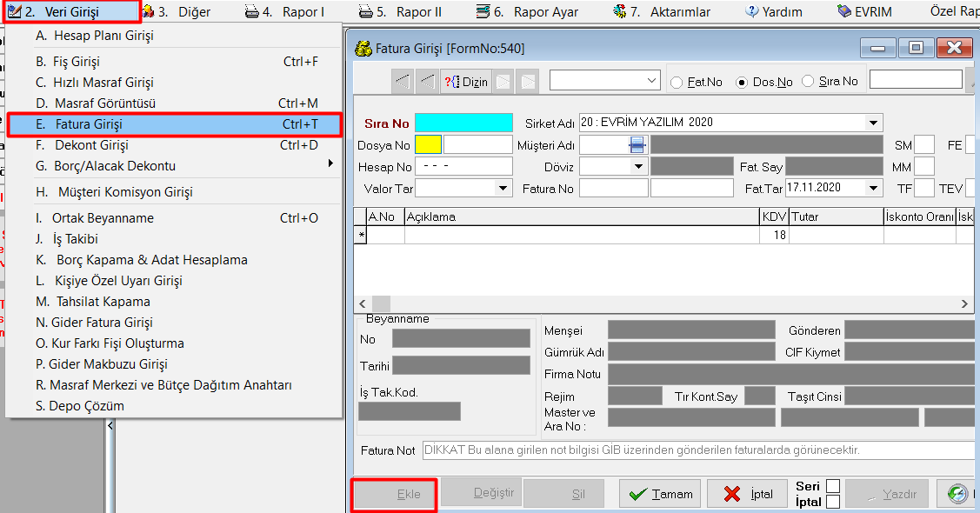Screen dimensions: 980x513
Task: Select Masraf Görüntüsü menu item
Action: [x=175, y=103]
